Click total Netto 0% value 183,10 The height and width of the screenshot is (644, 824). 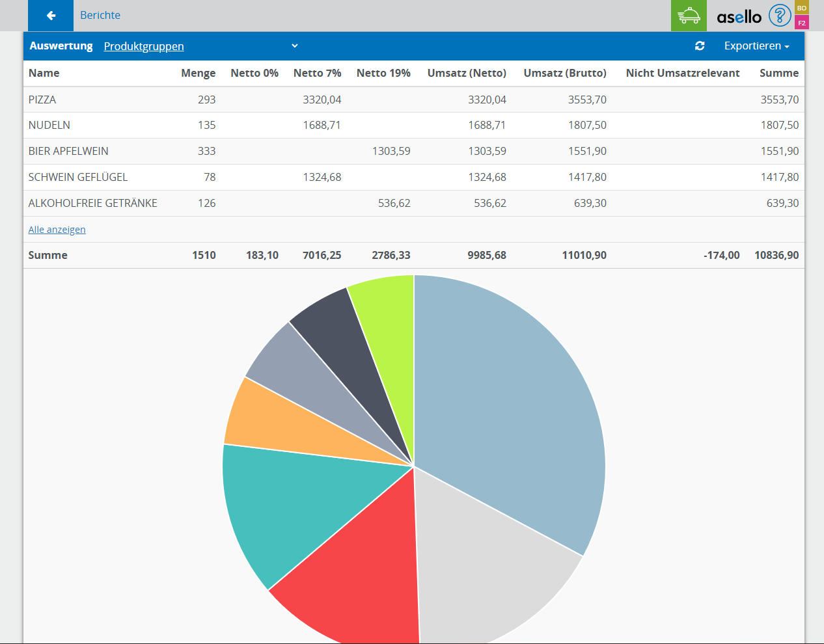262,255
